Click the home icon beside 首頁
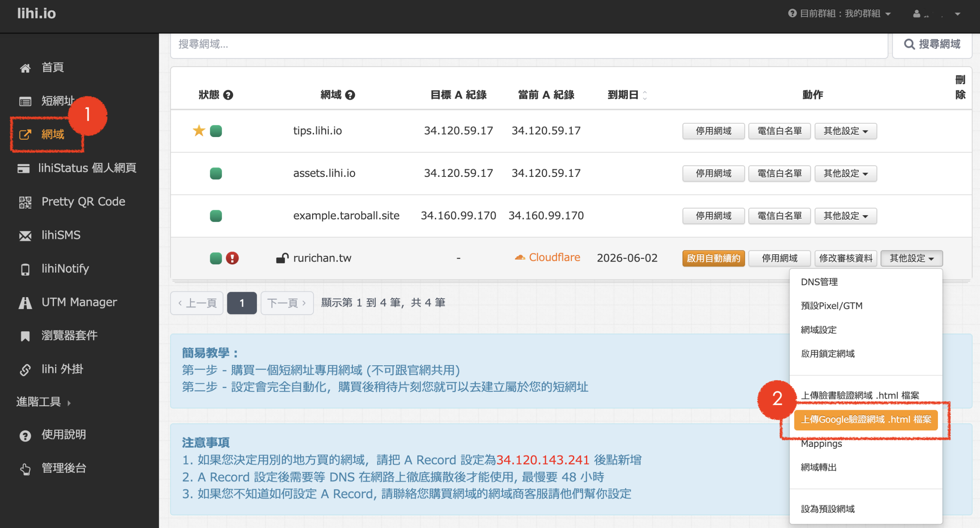This screenshot has width=980, height=528. click(25, 68)
